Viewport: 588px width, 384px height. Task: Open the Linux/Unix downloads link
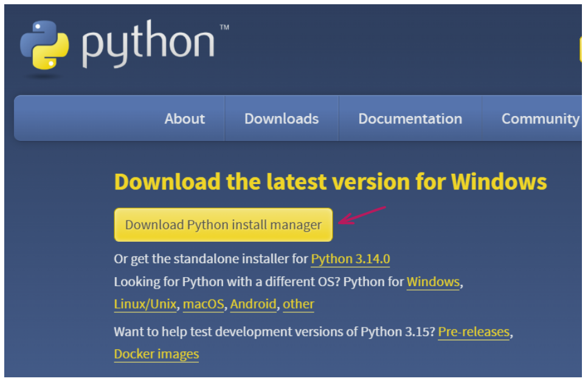[145, 304]
